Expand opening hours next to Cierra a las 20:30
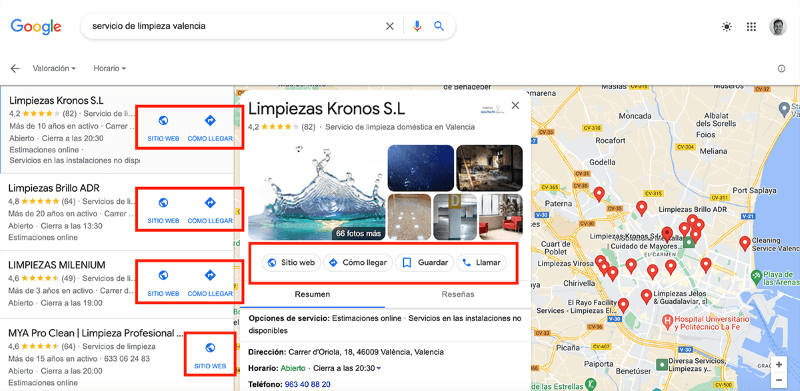The image size is (800, 391). coord(378,369)
